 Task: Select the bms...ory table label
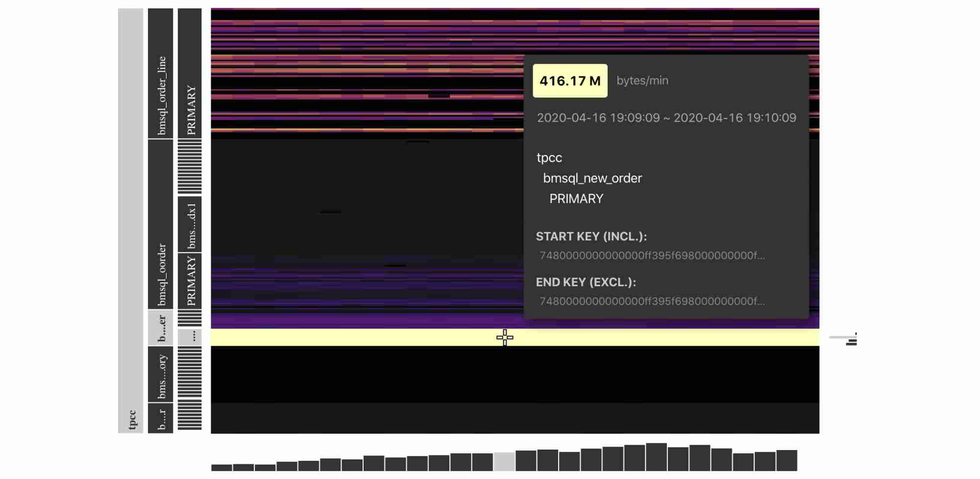161,375
